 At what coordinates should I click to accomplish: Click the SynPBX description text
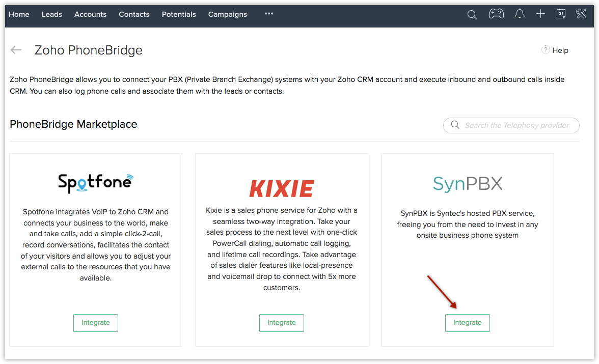[468, 224]
